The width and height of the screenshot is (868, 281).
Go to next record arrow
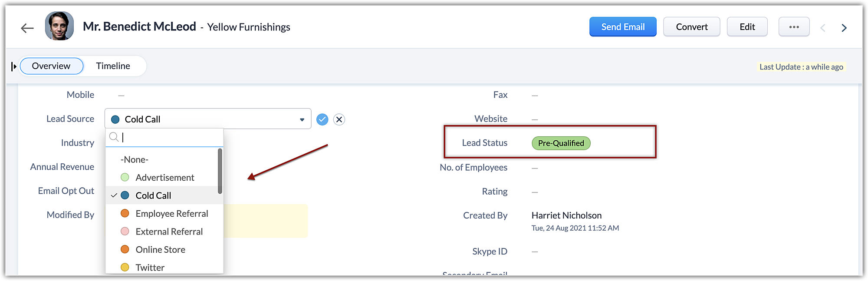pyautogui.click(x=844, y=28)
